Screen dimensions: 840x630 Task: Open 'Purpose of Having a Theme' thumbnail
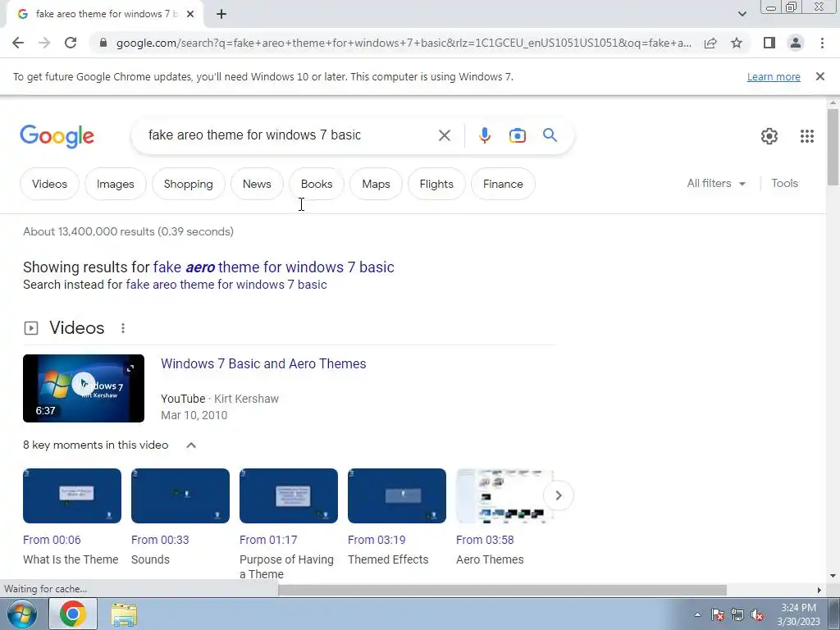(x=288, y=495)
